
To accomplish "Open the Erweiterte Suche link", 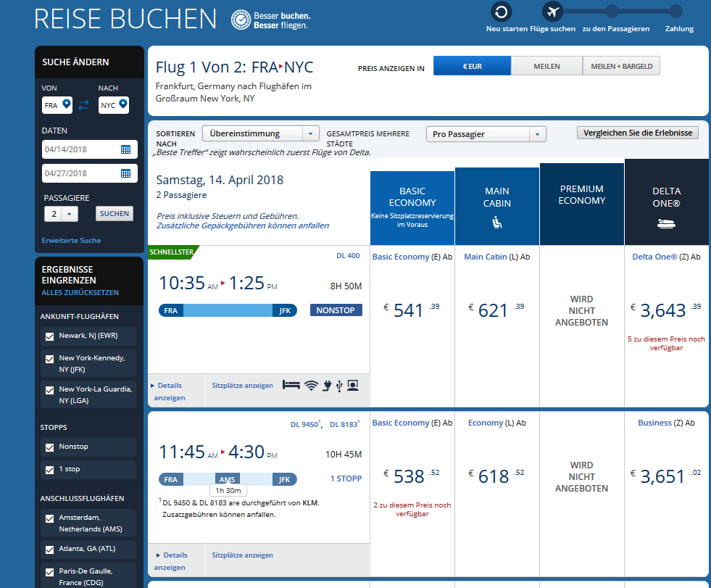I will pyautogui.click(x=71, y=240).
